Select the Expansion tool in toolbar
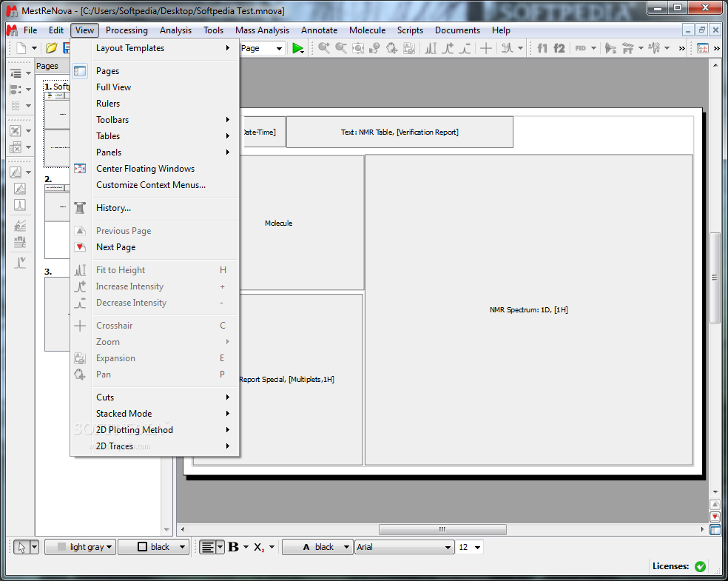The height and width of the screenshot is (581, 728). pos(409,48)
